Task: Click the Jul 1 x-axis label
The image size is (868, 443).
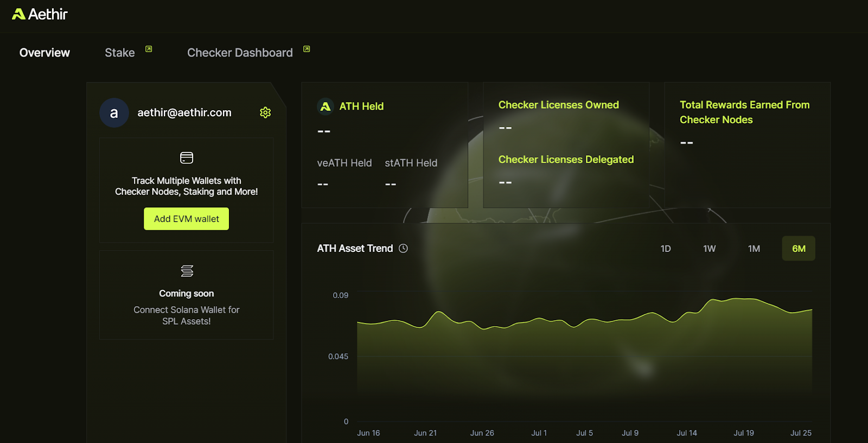Action: coord(539,433)
